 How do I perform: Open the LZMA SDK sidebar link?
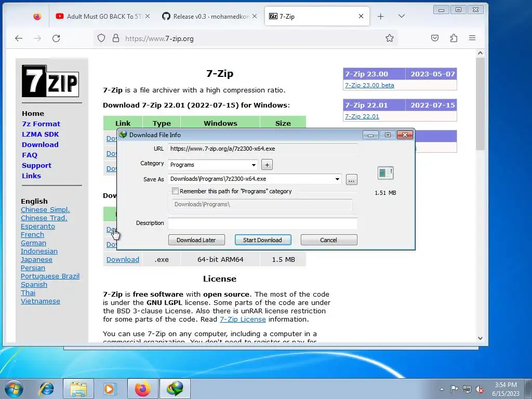coord(41,135)
